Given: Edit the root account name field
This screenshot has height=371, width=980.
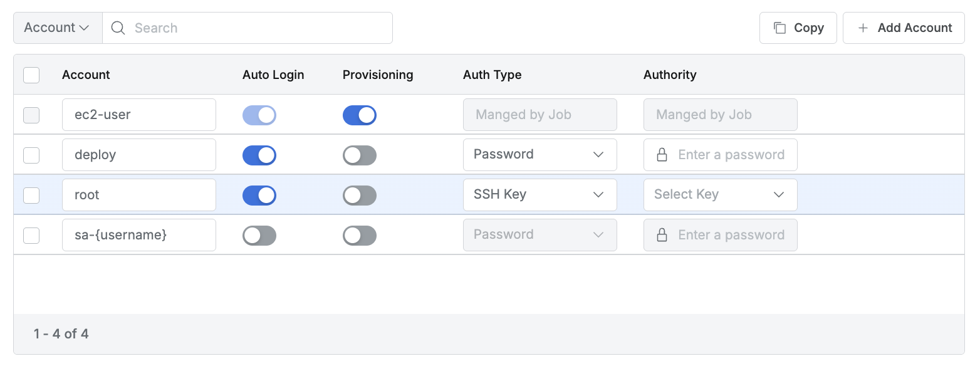Looking at the screenshot, I should click(x=139, y=195).
